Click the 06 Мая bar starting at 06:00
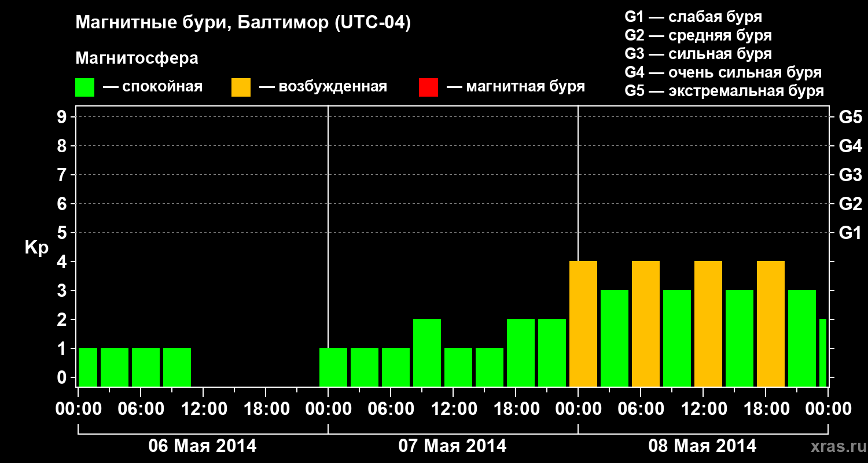Screen dimensions: 868x463 click(x=146, y=367)
